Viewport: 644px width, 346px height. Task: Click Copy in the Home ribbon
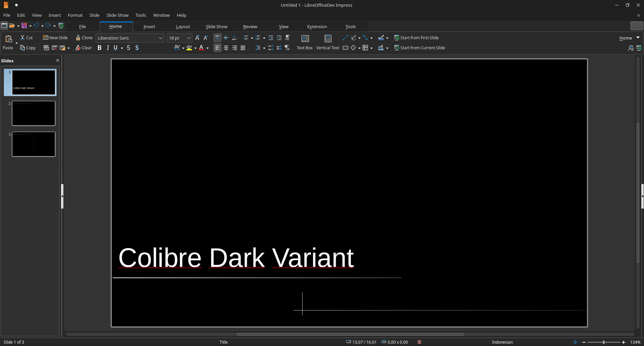click(x=28, y=48)
